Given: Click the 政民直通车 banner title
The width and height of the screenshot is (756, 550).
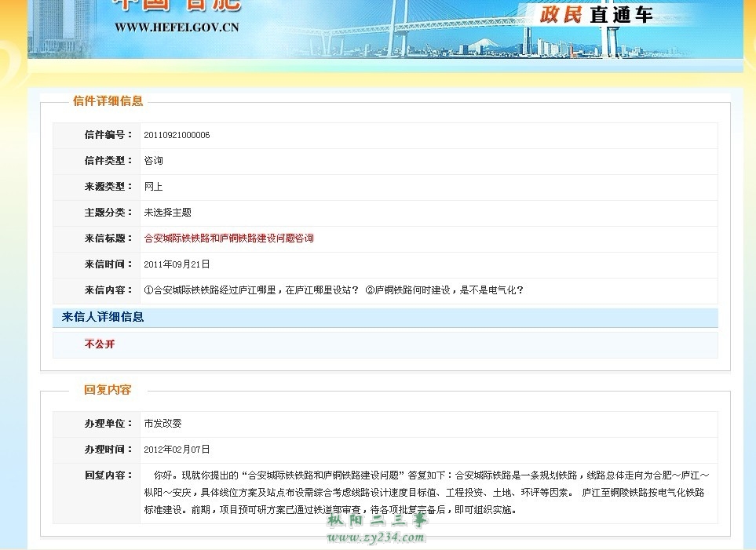Looking at the screenshot, I should (596, 14).
